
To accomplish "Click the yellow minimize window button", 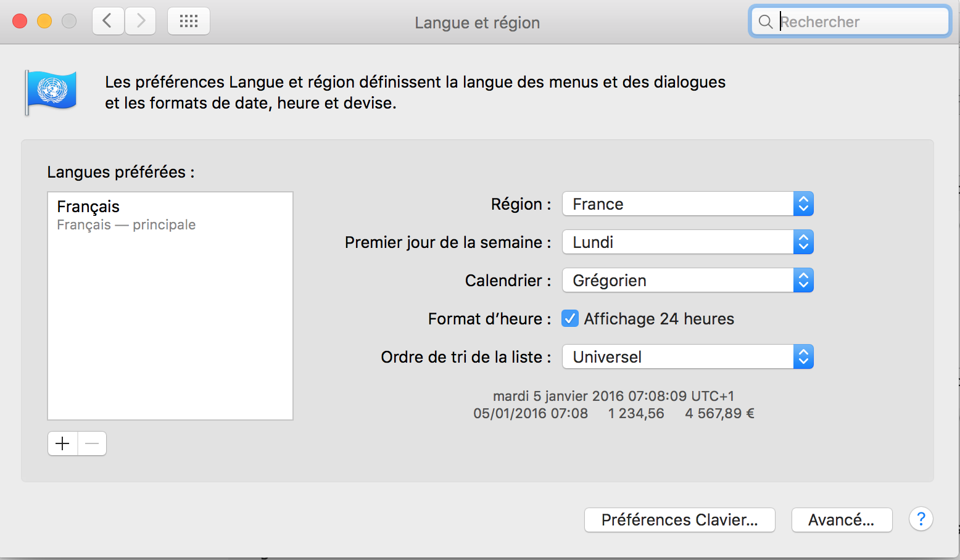I will point(44,21).
